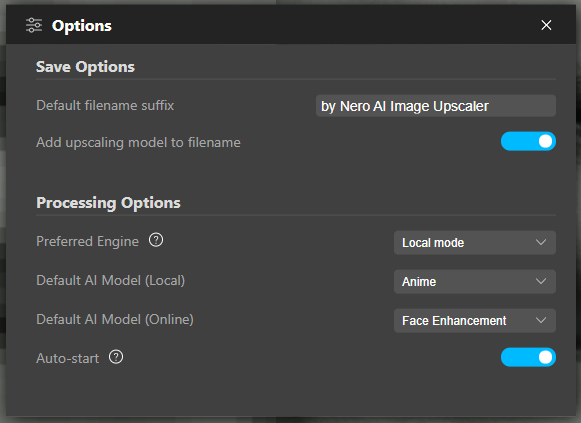Click the chevron arrow beside Local mode
581x423 pixels.
tap(541, 242)
